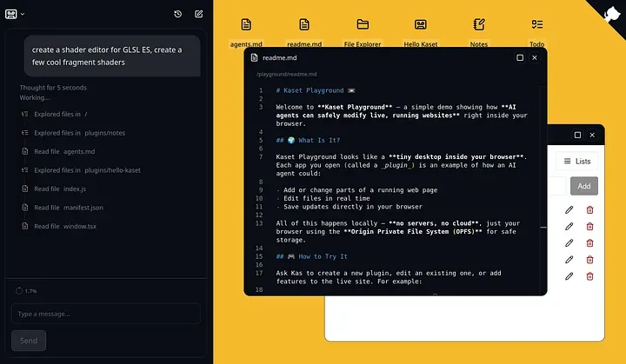Place cursor on '## What Is It?' line
This screenshot has height=364, width=626.
[308, 141]
